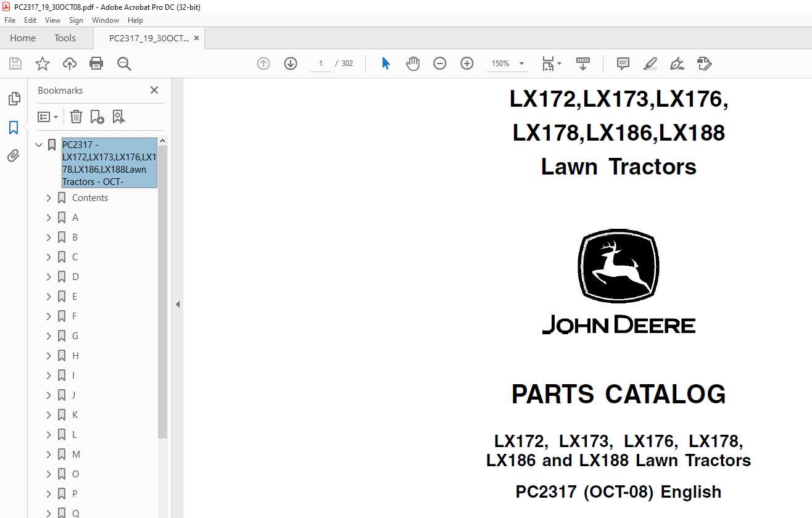Go to previous page arrow
The height and width of the screenshot is (518, 812).
point(263,64)
